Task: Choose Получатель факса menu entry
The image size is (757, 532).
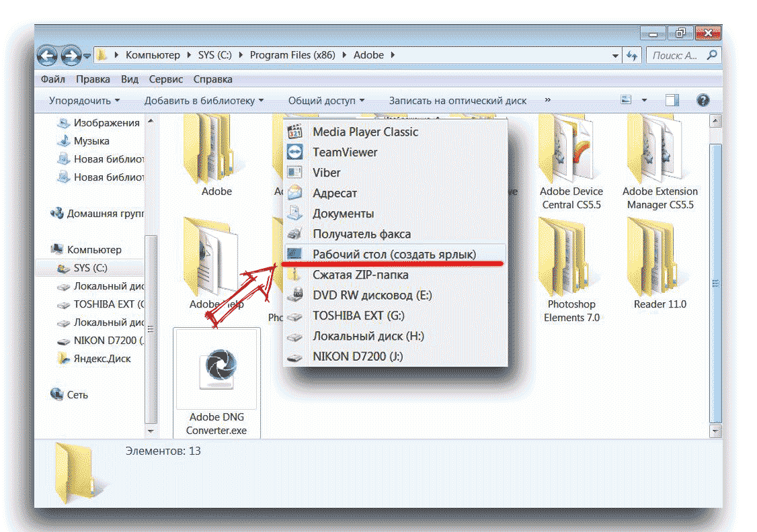Action: 395,234
